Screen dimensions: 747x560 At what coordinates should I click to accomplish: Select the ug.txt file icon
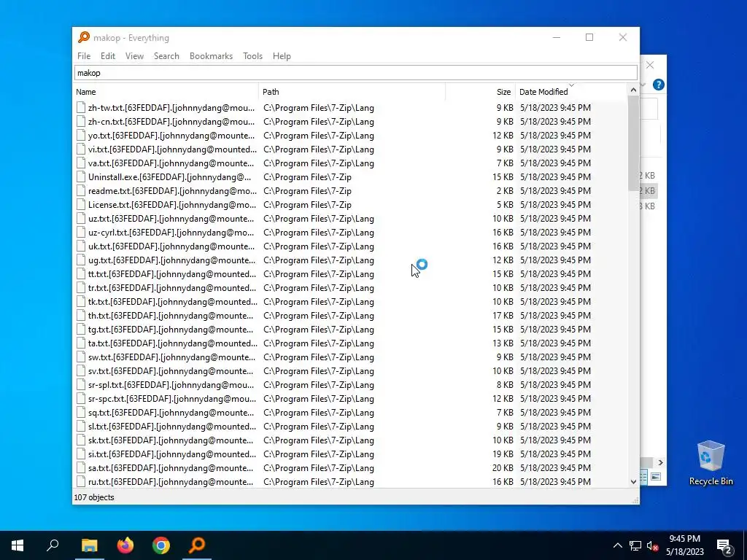[x=81, y=260]
